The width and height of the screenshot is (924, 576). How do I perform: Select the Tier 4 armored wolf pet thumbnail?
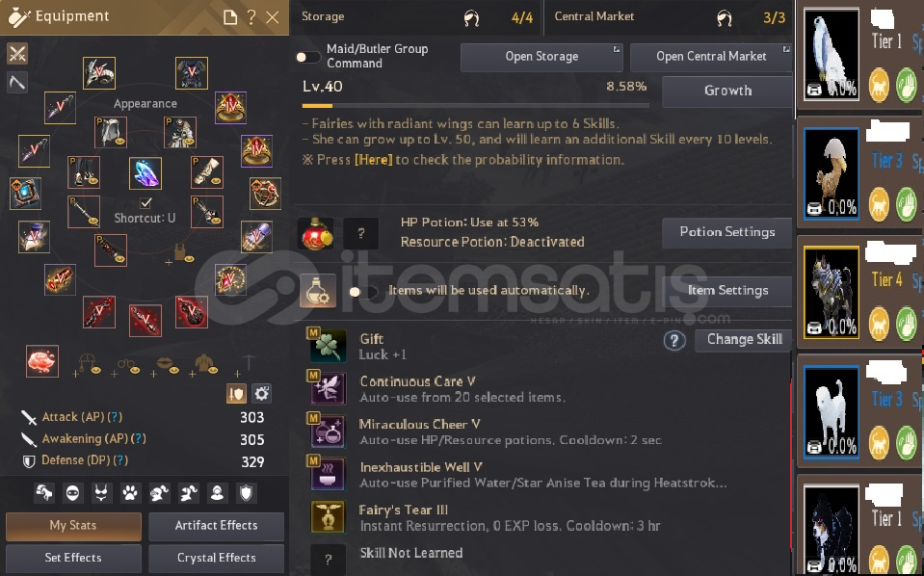coord(832,293)
